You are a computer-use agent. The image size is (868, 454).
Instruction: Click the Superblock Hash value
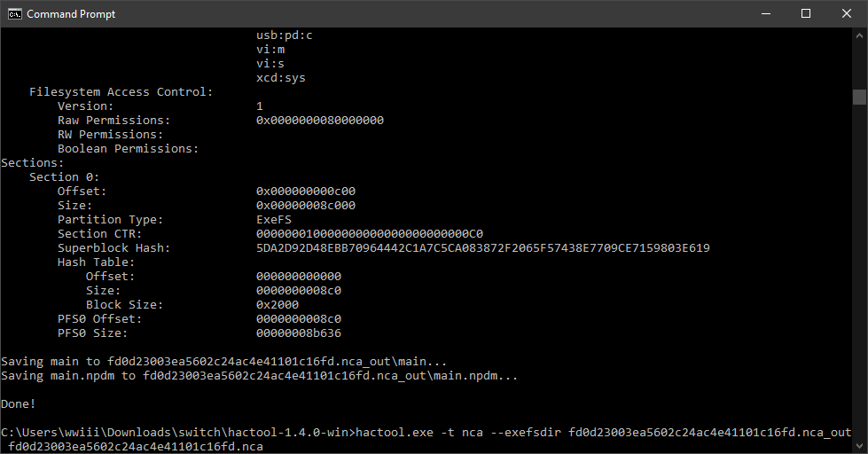pos(482,248)
